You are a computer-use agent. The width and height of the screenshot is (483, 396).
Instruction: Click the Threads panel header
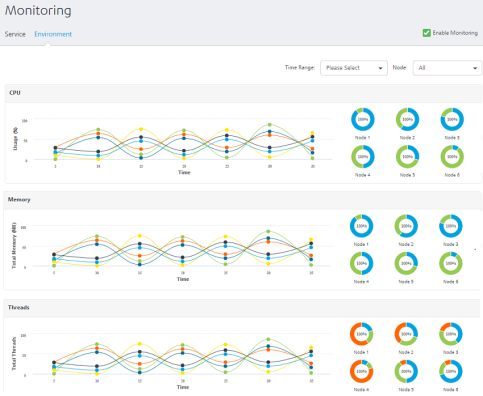point(243,308)
